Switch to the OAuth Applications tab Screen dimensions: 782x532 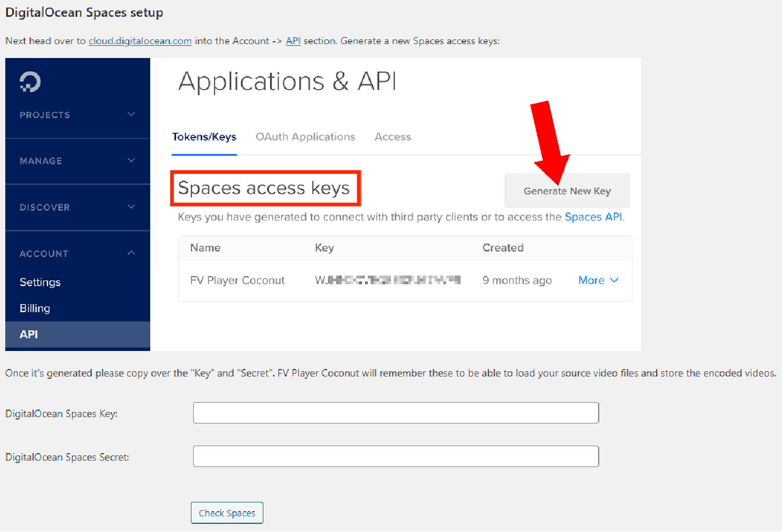click(305, 137)
